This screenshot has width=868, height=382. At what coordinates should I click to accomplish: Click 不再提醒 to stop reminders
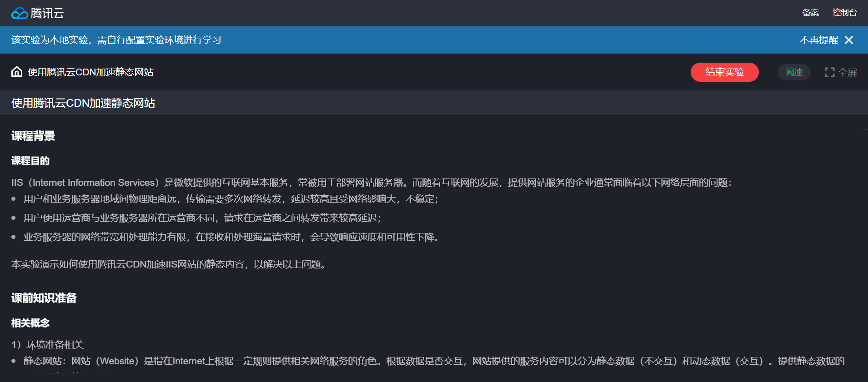point(818,40)
